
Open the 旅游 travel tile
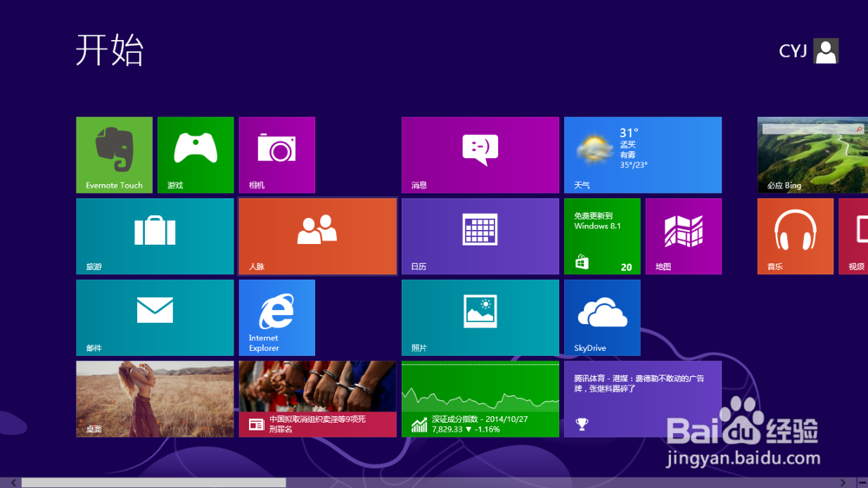tap(155, 236)
